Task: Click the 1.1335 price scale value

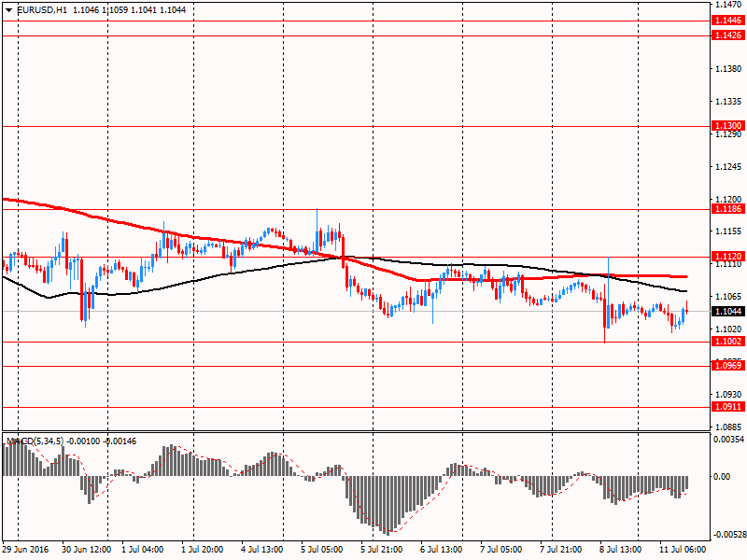Action: (729, 102)
